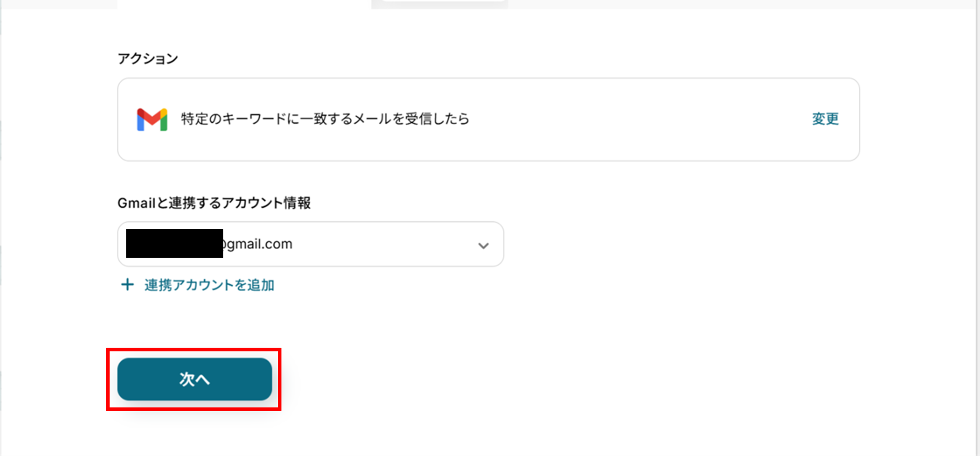The width and height of the screenshot is (980, 456).
Task: Click the plus icon beside 連携アカウントを追加
Action: pyautogui.click(x=127, y=285)
